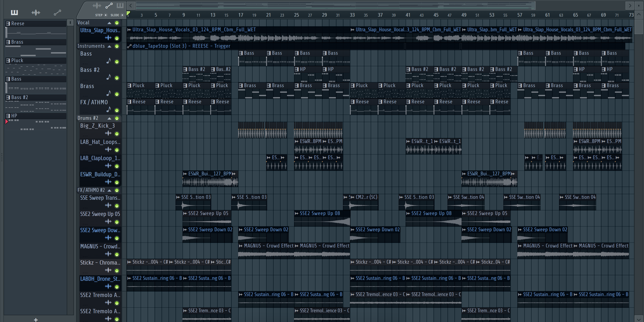Collapse the Drums #2 track group
644x322 pixels.
109,118
